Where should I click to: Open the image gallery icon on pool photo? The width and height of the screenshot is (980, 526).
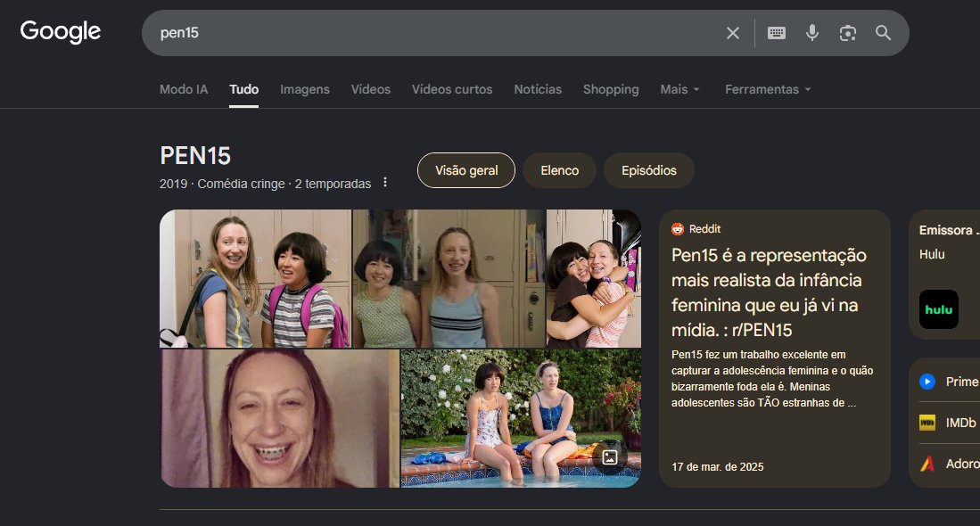tap(609, 457)
